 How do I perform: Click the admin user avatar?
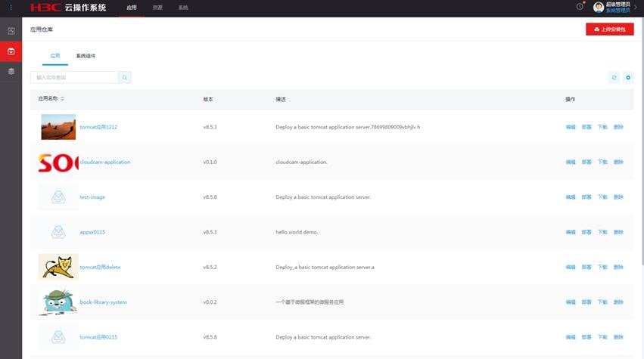tap(598, 8)
